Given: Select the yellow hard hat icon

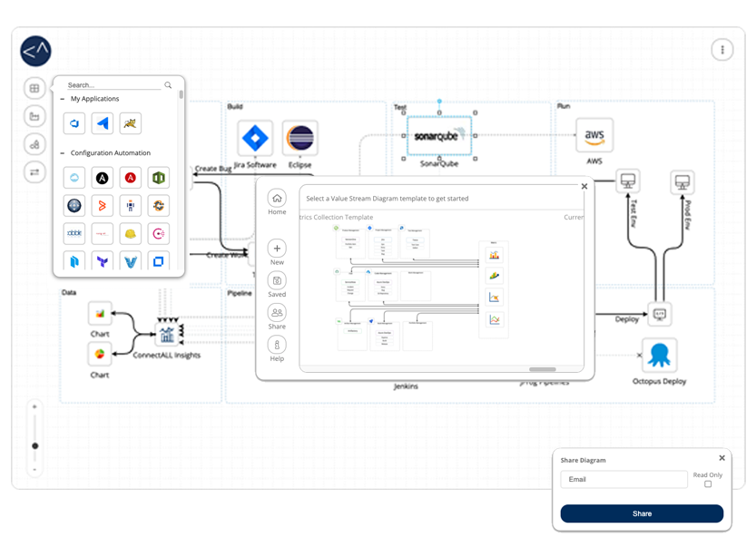Looking at the screenshot, I should pos(130,234).
